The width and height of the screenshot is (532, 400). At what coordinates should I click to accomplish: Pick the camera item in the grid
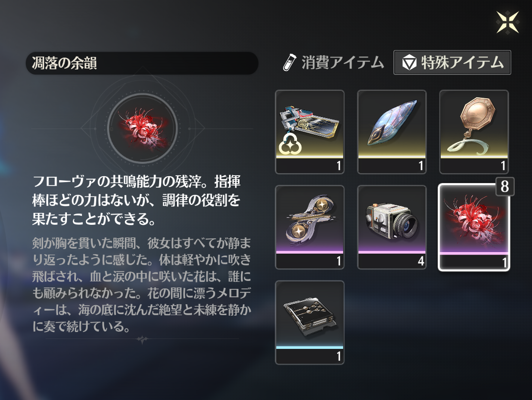pos(392,227)
